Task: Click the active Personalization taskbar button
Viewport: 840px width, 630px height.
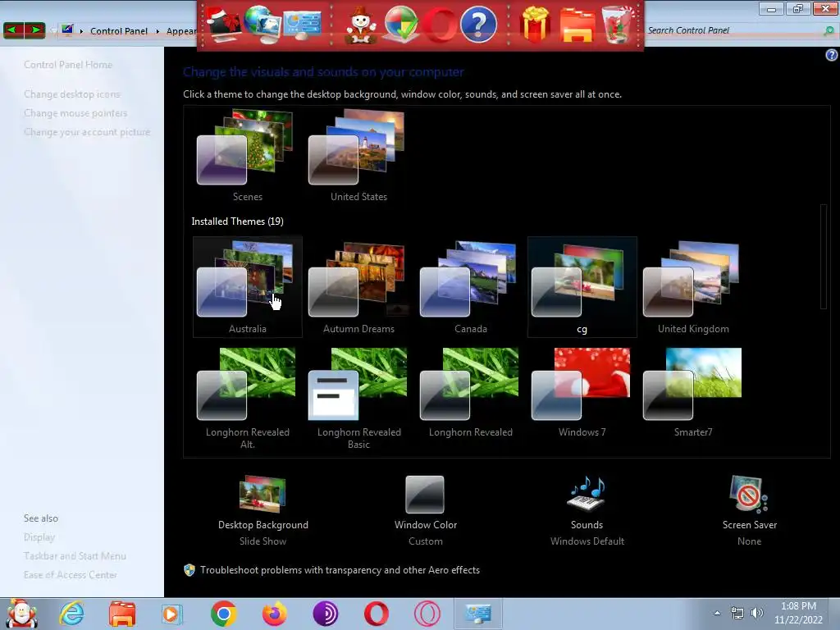Action: 478,614
